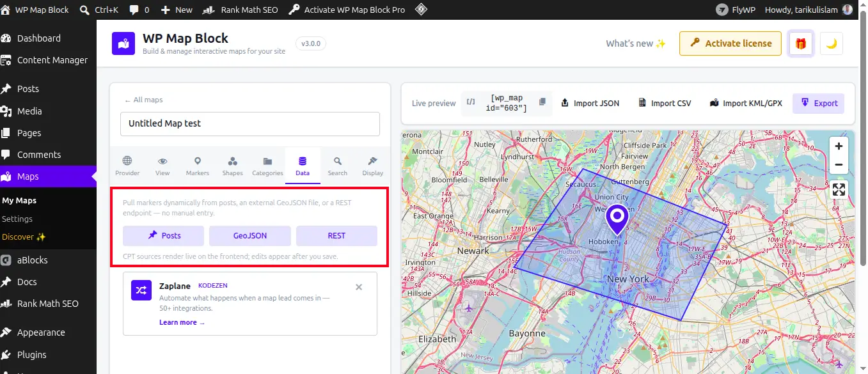Copy the wp_map shortcode icon
This screenshot has width=868, height=374.
click(x=542, y=102)
